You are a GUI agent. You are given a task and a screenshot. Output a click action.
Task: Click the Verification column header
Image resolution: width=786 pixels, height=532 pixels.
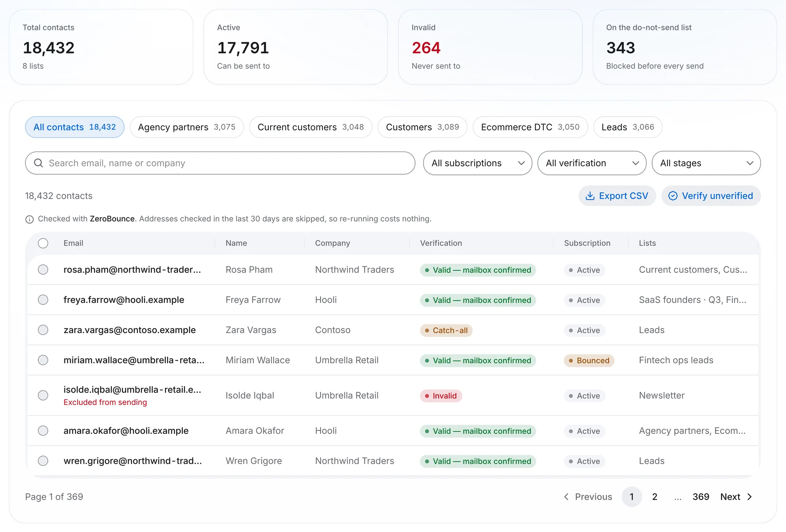pyautogui.click(x=441, y=243)
